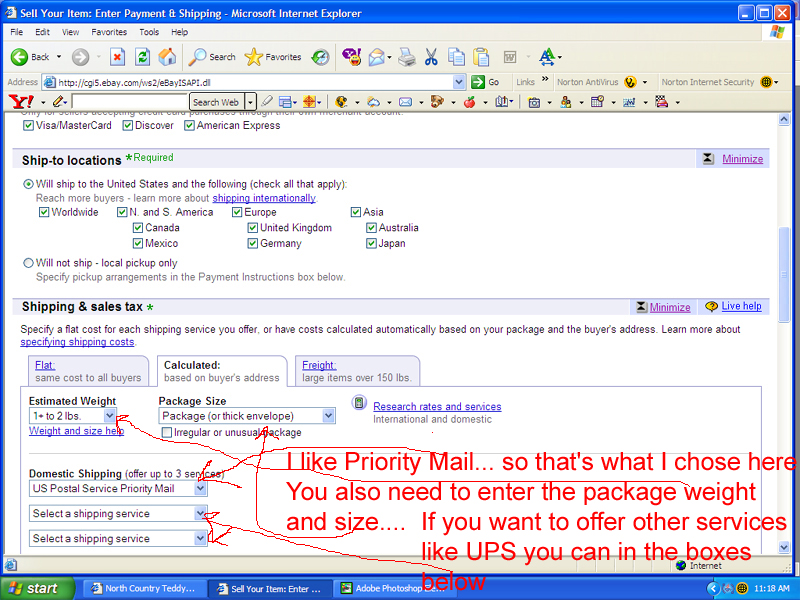Expand the Package Size dropdown

(328, 416)
